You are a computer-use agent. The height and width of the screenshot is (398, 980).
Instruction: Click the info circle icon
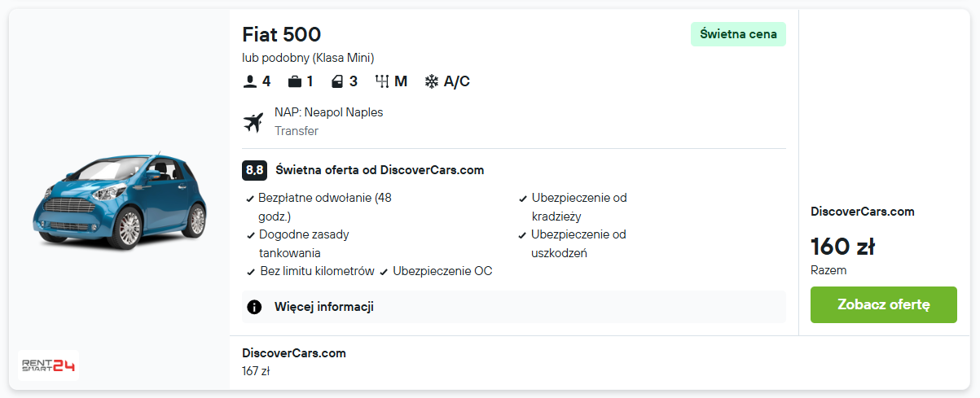254,307
